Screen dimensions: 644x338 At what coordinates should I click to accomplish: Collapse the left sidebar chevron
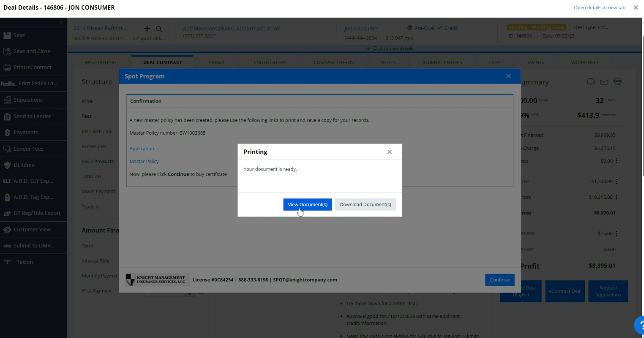click(61, 22)
